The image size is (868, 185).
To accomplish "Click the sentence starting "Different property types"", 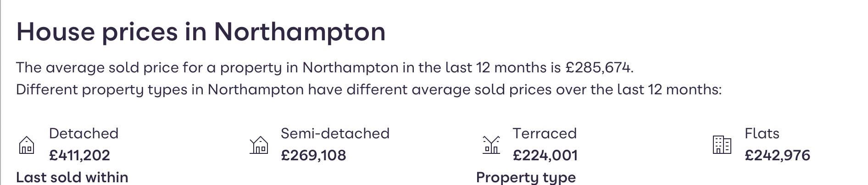I will pyautogui.click(x=368, y=89).
